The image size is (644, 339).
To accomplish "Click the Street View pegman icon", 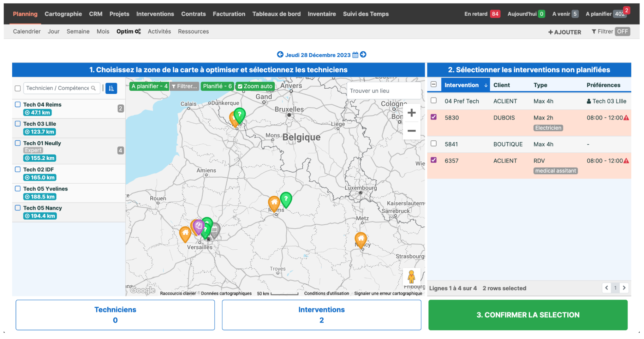I will point(411,277).
